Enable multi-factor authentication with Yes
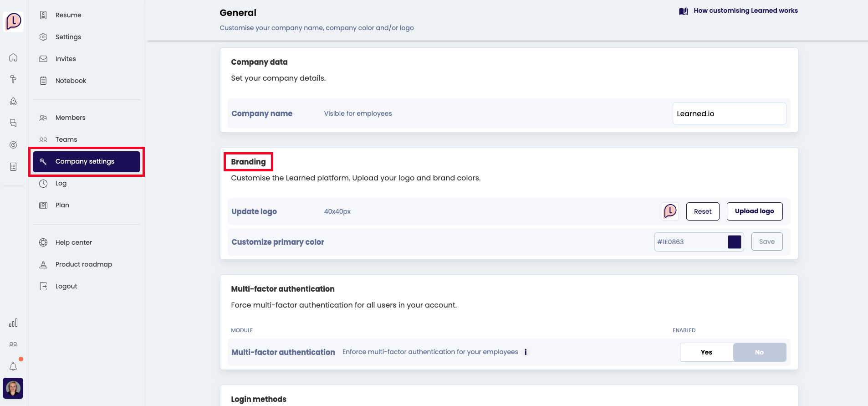Viewport: 868px width, 406px height. click(x=706, y=352)
